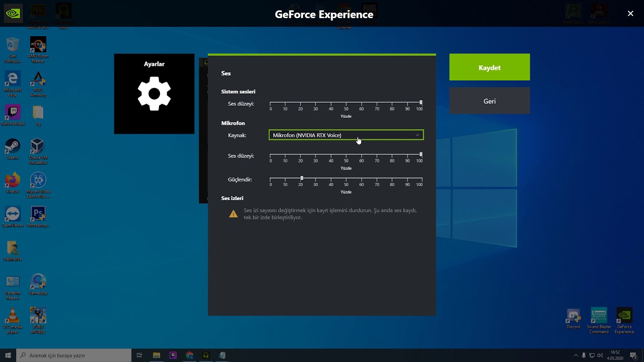Open Steam desktop shortcut
The image size is (644, 362).
13,149
